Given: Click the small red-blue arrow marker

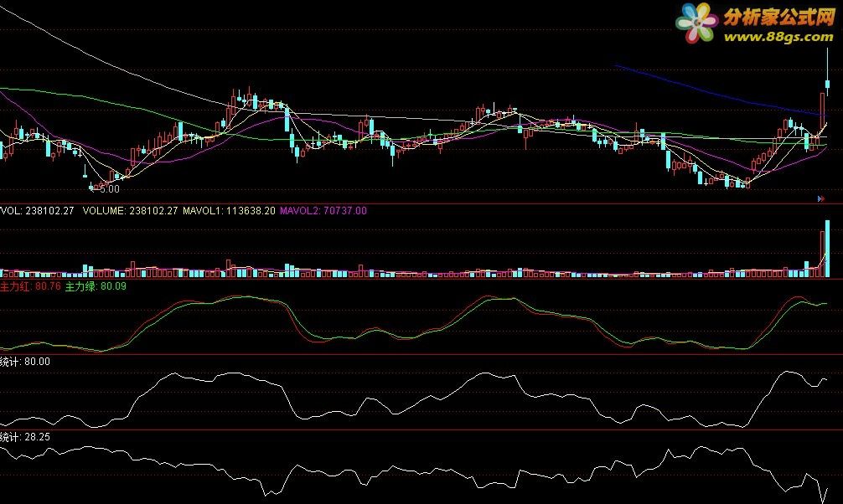Looking at the screenshot, I should [x=821, y=198].
